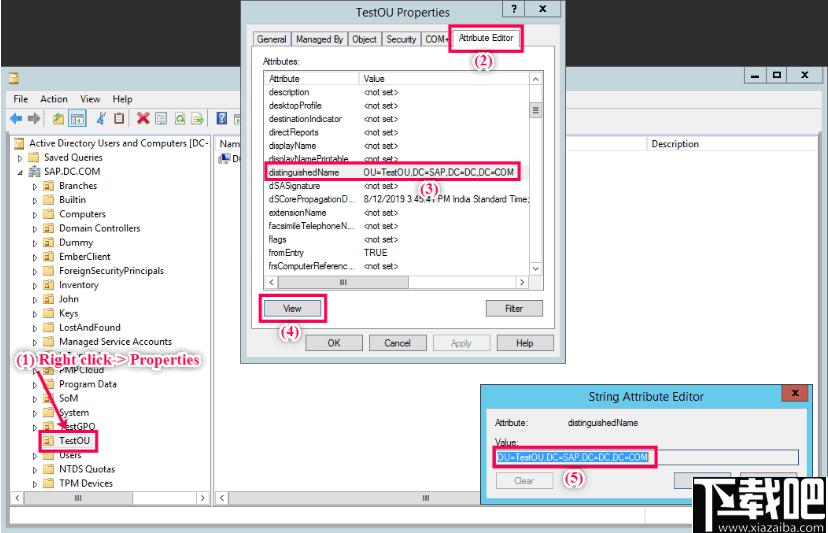This screenshot has width=828, height=533.
Task: Toggle the Show/Hide Console Tree icon
Action: tap(76, 119)
